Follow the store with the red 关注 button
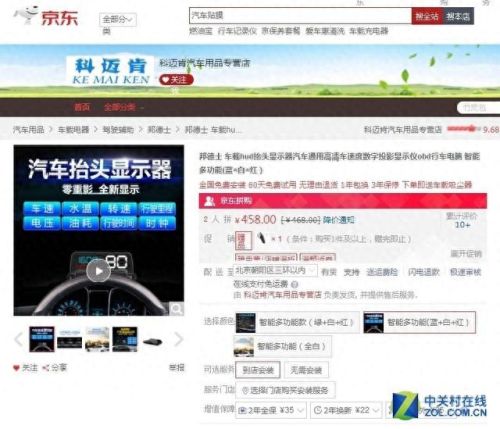The image size is (500, 429). pos(176,80)
